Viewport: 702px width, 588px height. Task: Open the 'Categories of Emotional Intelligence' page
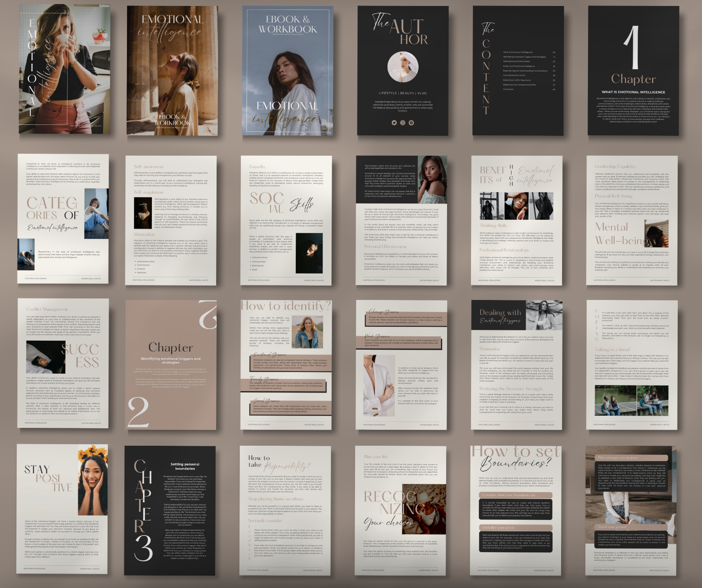click(63, 219)
